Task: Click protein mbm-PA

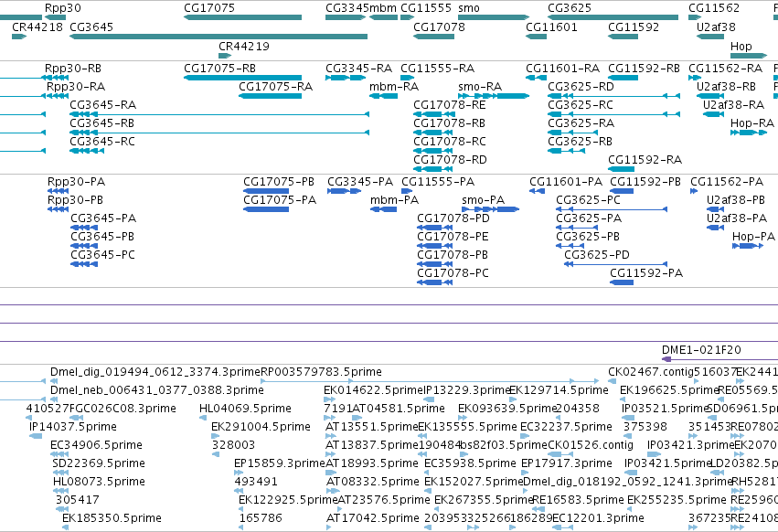Action: pyautogui.click(x=384, y=209)
